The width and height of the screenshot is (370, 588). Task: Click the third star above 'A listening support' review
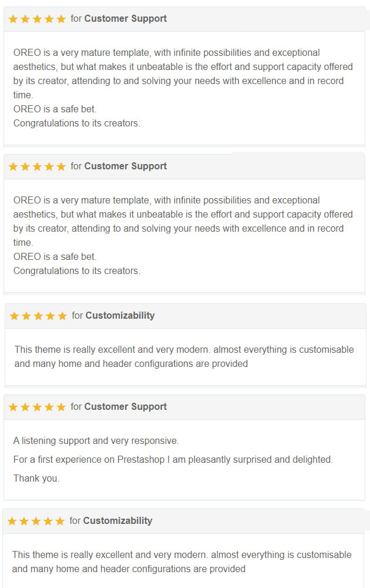37,407
